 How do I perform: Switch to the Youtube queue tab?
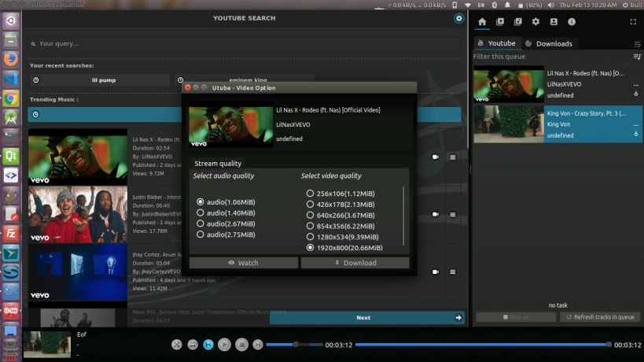click(498, 43)
